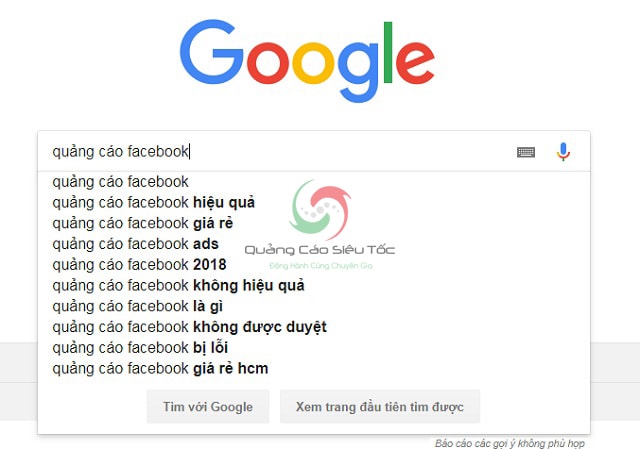Click the virtual keyboard icon
The width and height of the screenshot is (640, 449).
coord(526,152)
